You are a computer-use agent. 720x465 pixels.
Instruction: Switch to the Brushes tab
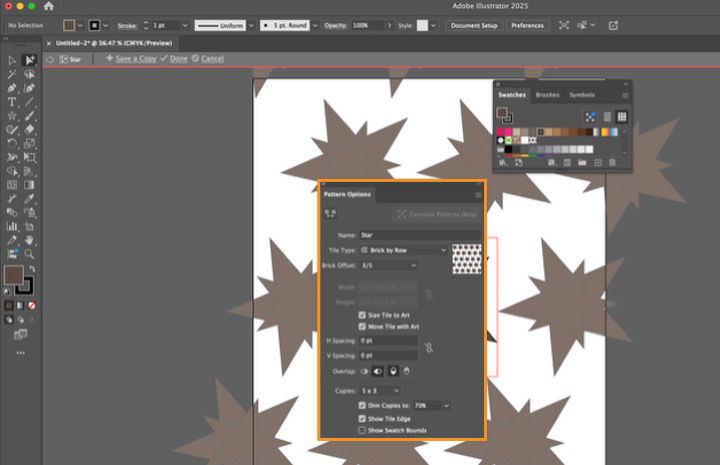547,95
